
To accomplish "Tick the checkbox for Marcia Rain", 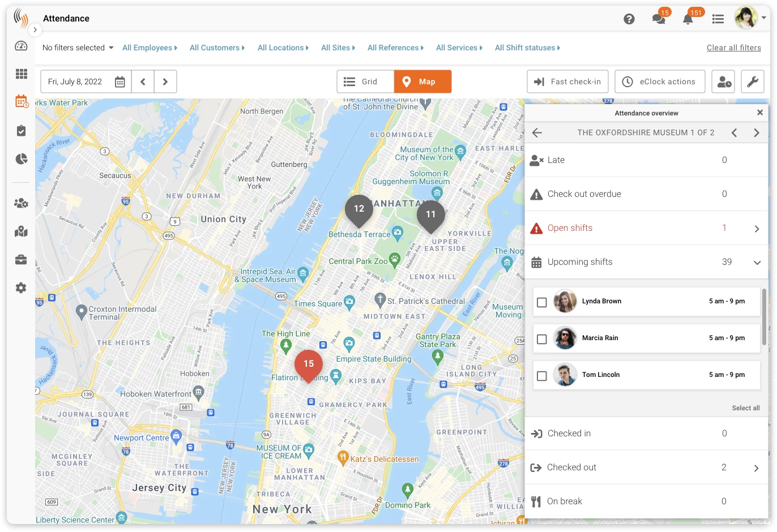I will point(542,339).
